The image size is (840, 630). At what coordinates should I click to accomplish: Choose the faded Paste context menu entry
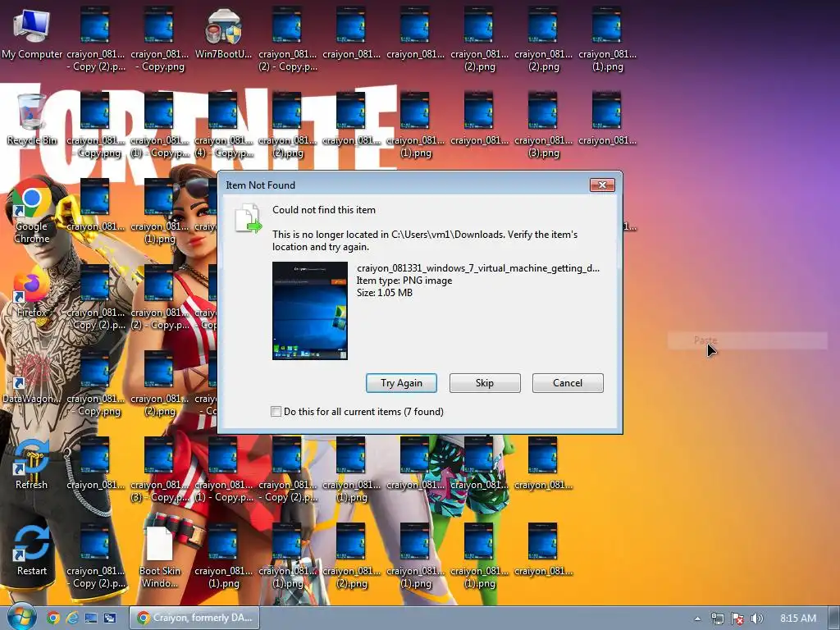click(747, 340)
